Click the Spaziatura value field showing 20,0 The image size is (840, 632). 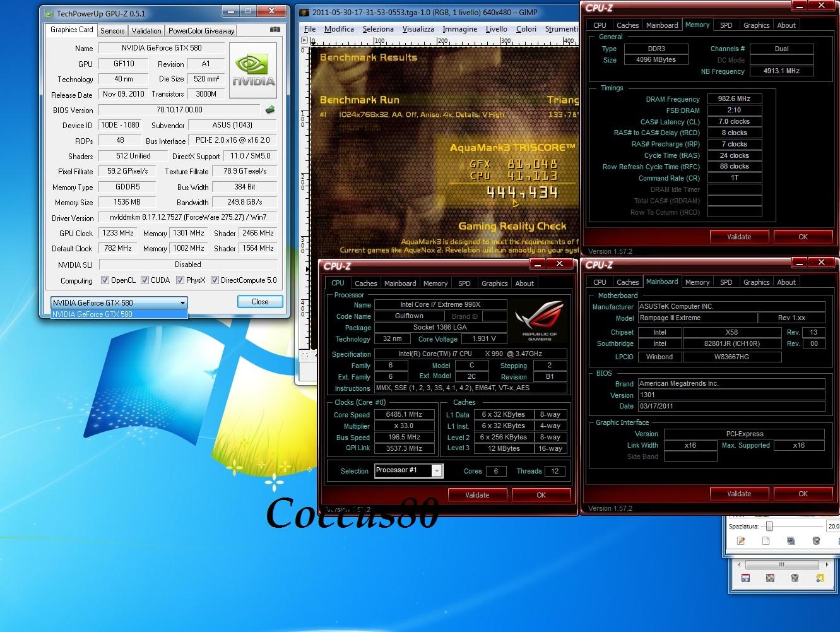(x=832, y=526)
